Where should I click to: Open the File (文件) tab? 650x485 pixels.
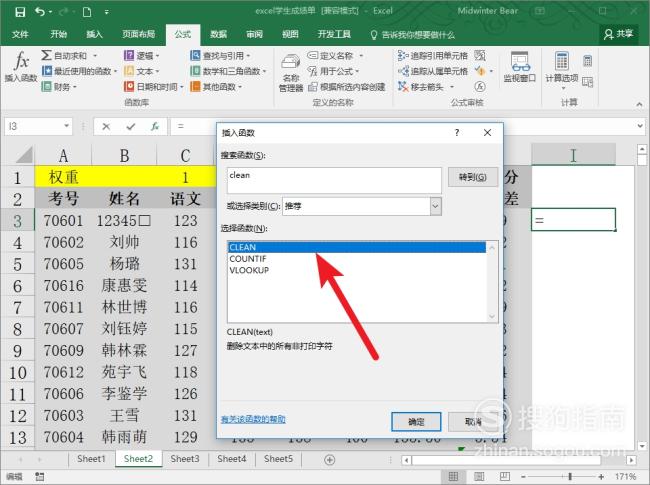coord(20,34)
